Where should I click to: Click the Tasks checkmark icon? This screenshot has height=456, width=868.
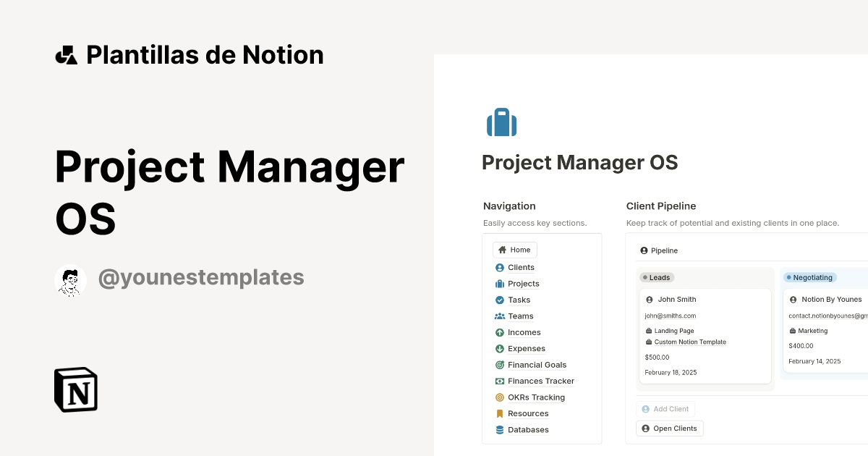499,300
